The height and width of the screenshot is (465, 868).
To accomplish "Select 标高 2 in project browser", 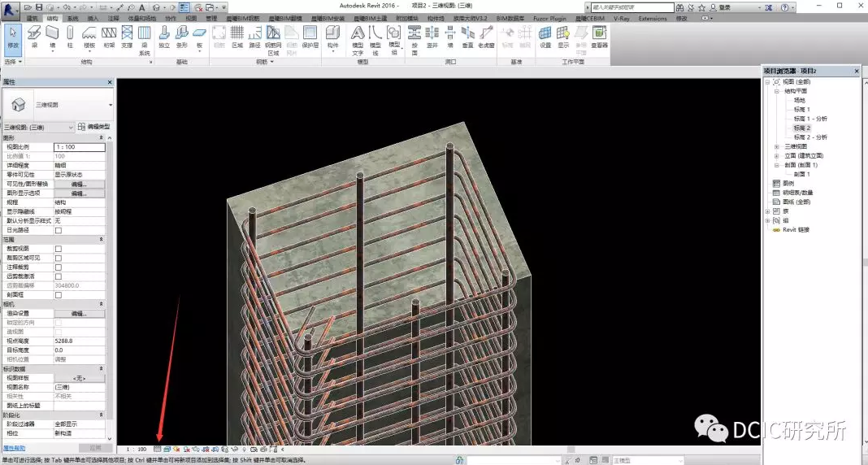I will coord(801,128).
